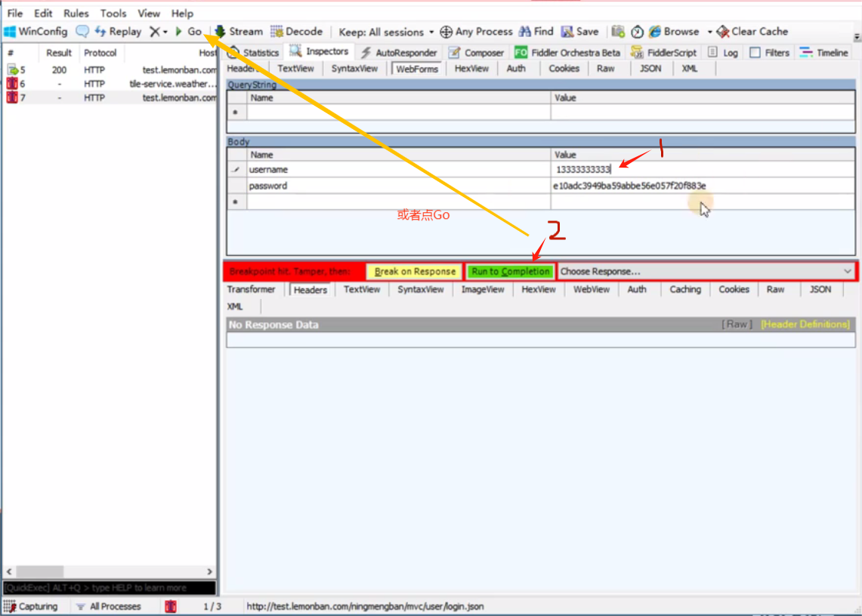Open the Log tab
The image size is (862, 616).
[723, 52]
